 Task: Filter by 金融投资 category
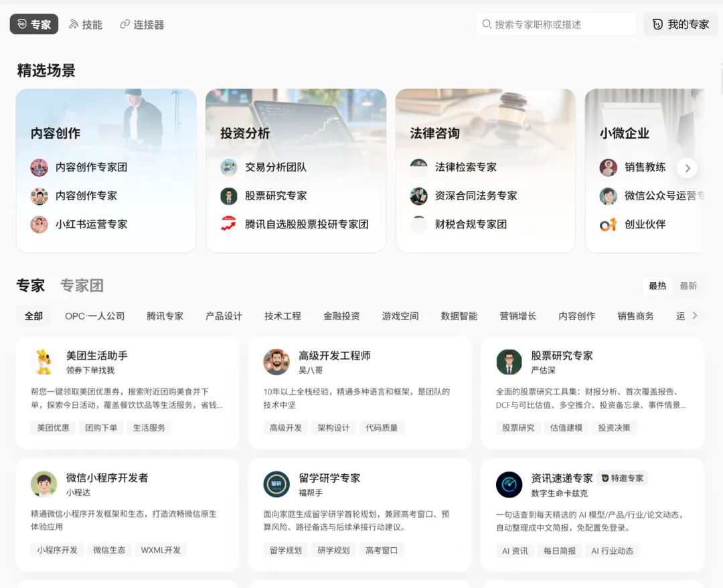[x=341, y=316]
